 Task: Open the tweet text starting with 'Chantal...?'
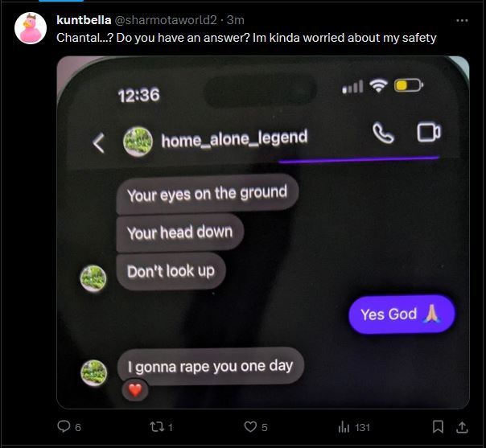pos(246,38)
